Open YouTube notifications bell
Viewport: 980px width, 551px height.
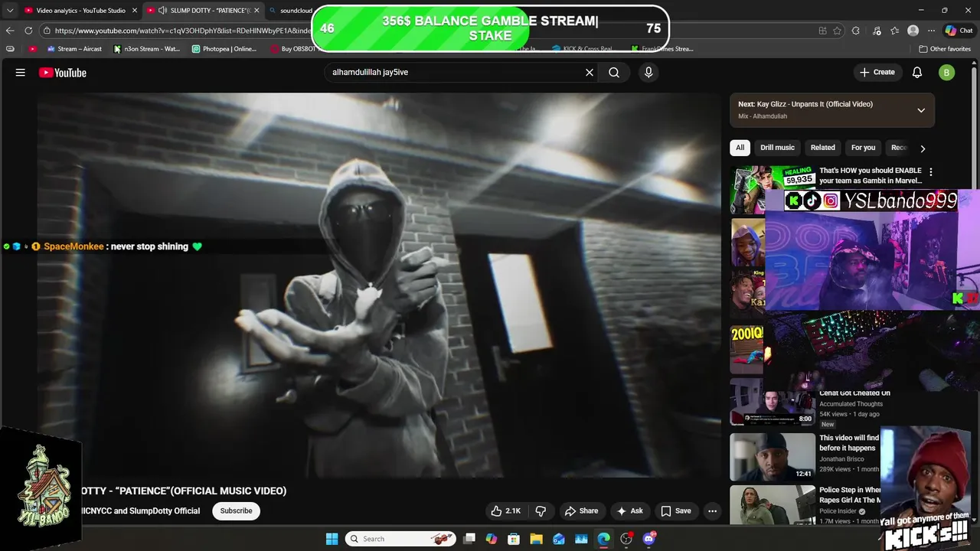[x=917, y=73]
